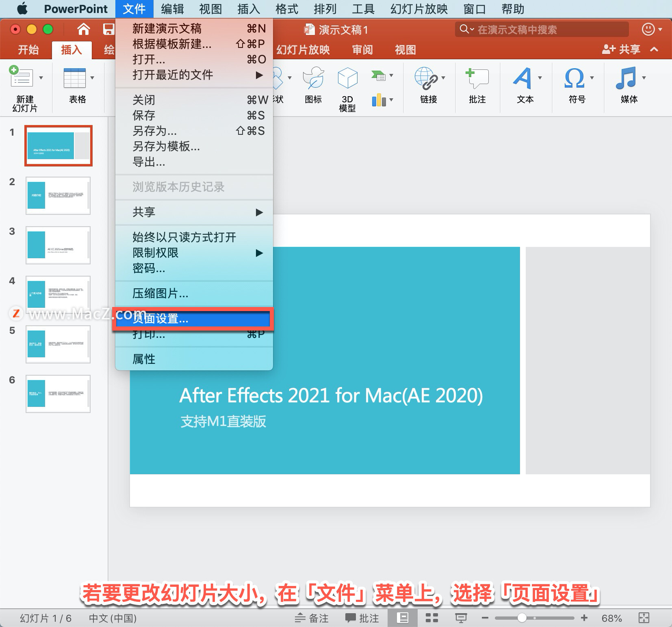Viewport: 672px width, 627px height.
Task: Toggle 备注 notes in status bar
Action: 312,618
